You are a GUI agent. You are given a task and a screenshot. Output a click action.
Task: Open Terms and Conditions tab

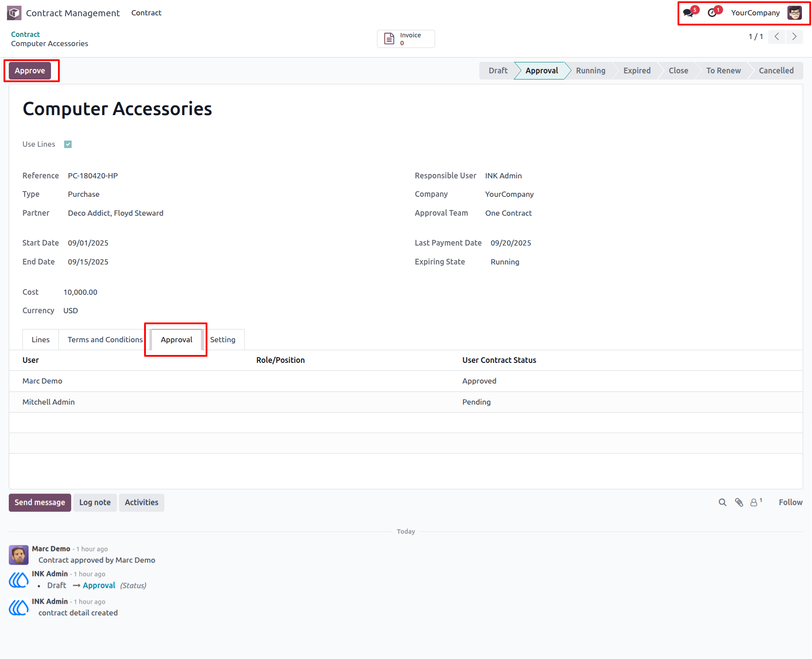105,340
